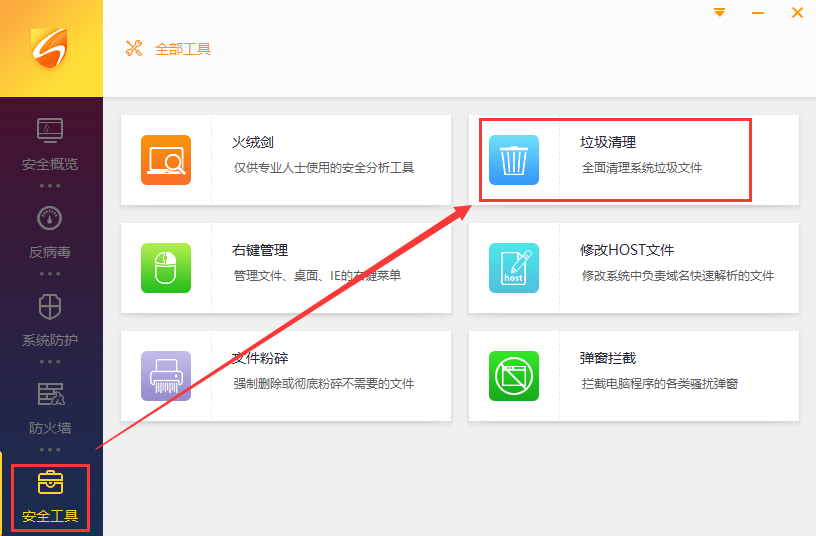Open 安全概览 monitor icon in sidebar
Screen dimensions: 816x536
click(x=50, y=130)
